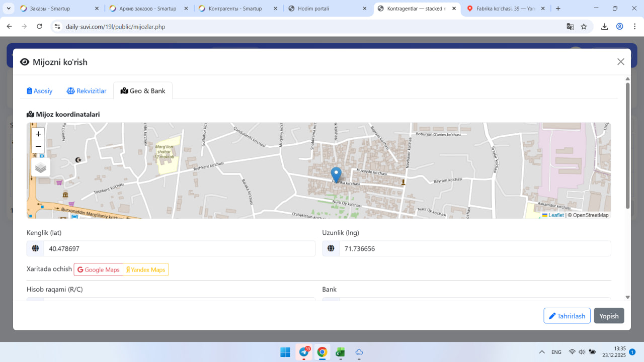The height and width of the screenshot is (362, 644).
Task: Switch to the Rekvizitlar tab
Action: click(x=87, y=91)
